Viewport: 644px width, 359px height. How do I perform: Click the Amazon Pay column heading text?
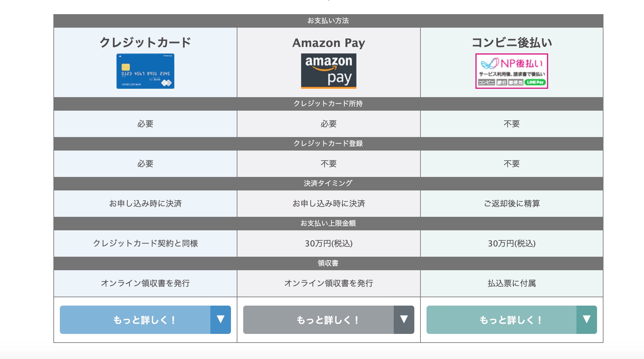point(328,43)
